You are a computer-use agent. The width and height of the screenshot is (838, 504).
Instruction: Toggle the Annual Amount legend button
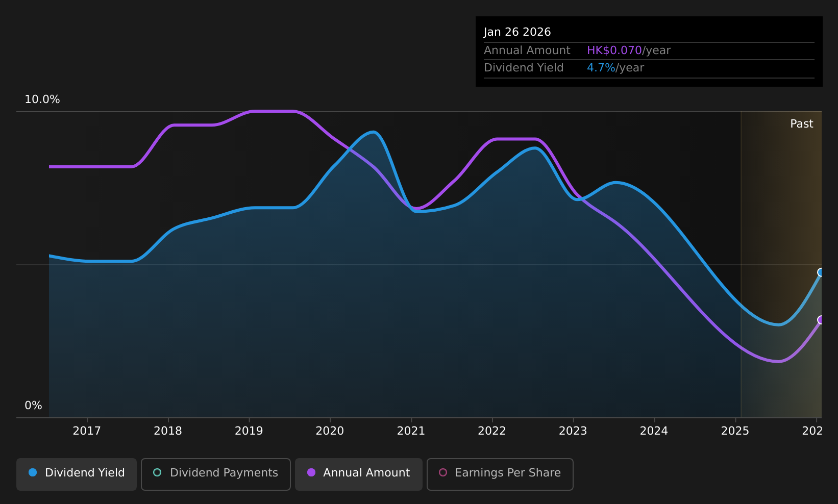[x=359, y=474]
